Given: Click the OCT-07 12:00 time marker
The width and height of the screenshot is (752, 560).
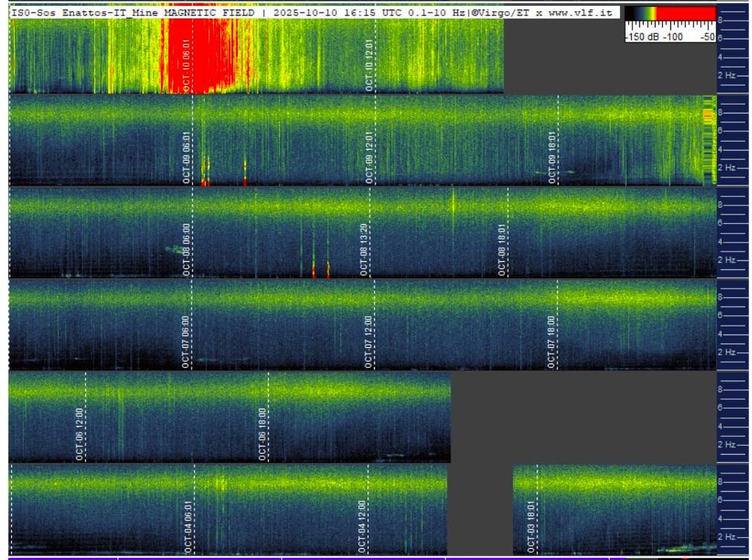Looking at the screenshot, I should click(x=369, y=342).
